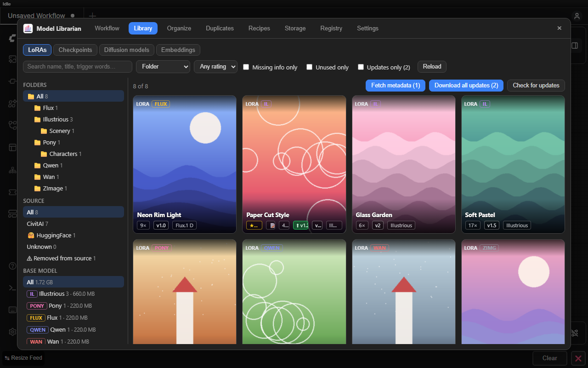The height and width of the screenshot is (368, 588).
Task: Open the Glass Garden LoRA card
Action: point(404,164)
